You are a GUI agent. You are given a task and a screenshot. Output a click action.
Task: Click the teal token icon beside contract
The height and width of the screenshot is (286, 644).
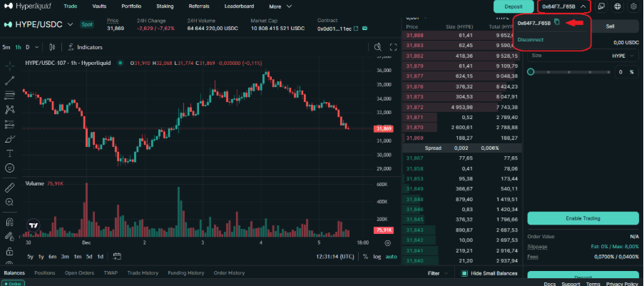pos(364,29)
